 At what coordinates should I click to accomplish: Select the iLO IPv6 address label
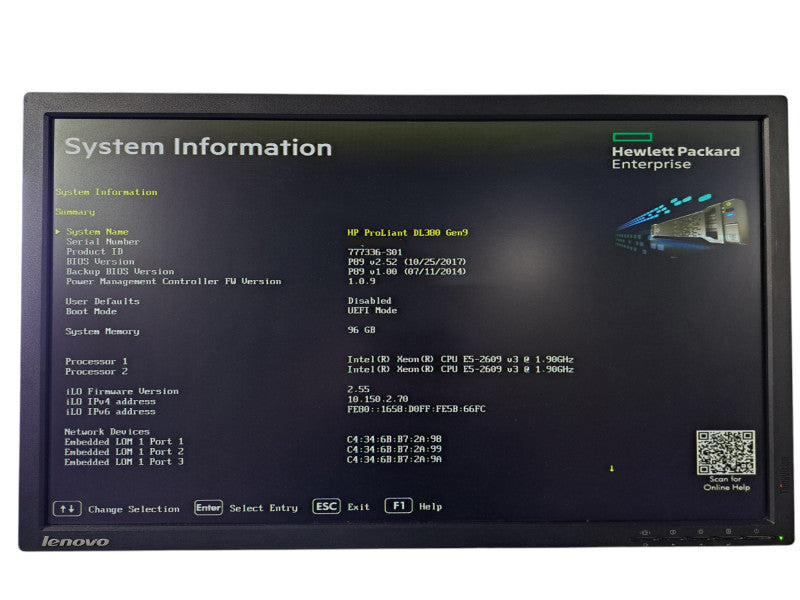(110, 411)
